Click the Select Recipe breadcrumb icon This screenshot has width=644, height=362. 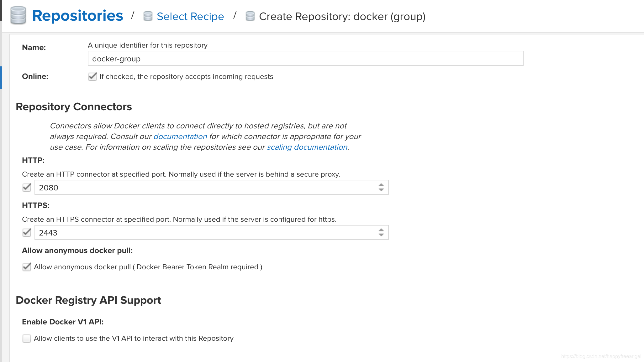[148, 16]
